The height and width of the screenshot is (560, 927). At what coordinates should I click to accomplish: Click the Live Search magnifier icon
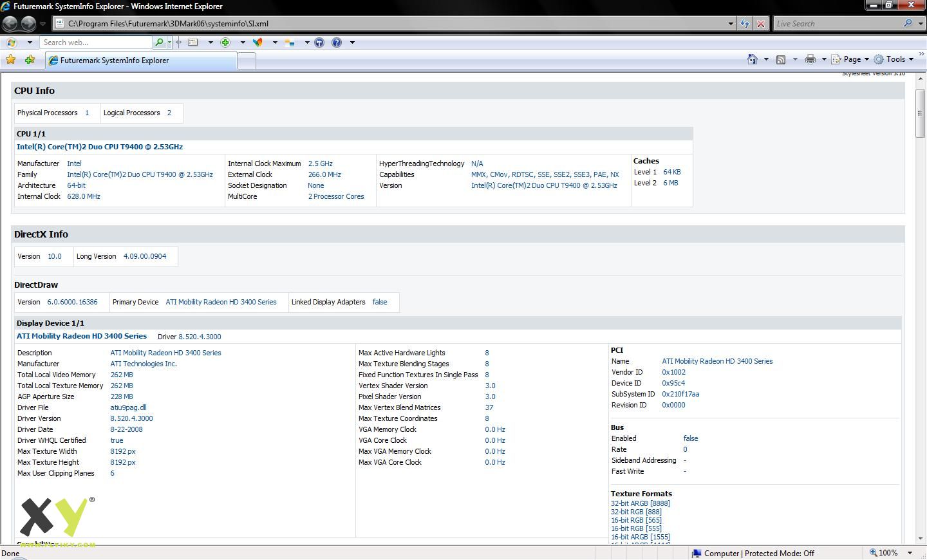coord(908,23)
